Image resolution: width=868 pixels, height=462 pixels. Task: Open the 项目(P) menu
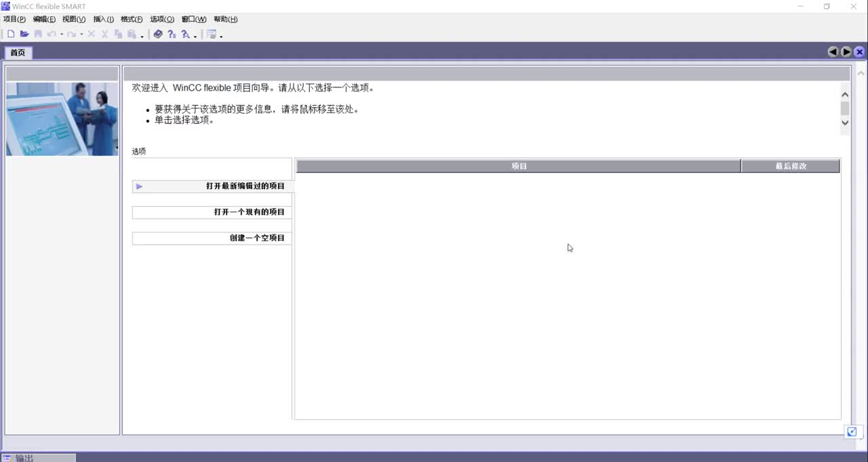click(14, 19)
